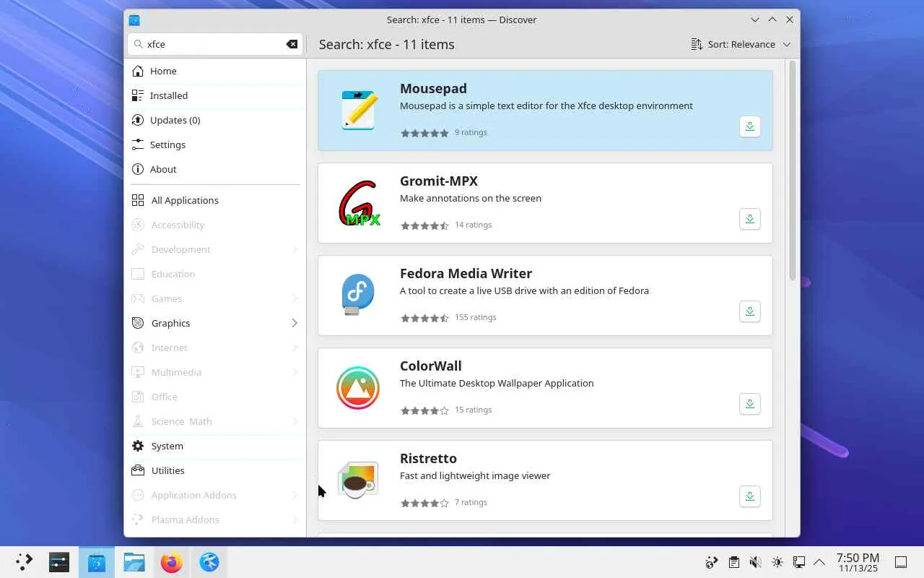Open the ColorWall app title
924x578 pixels.
(x=430, y=366)
